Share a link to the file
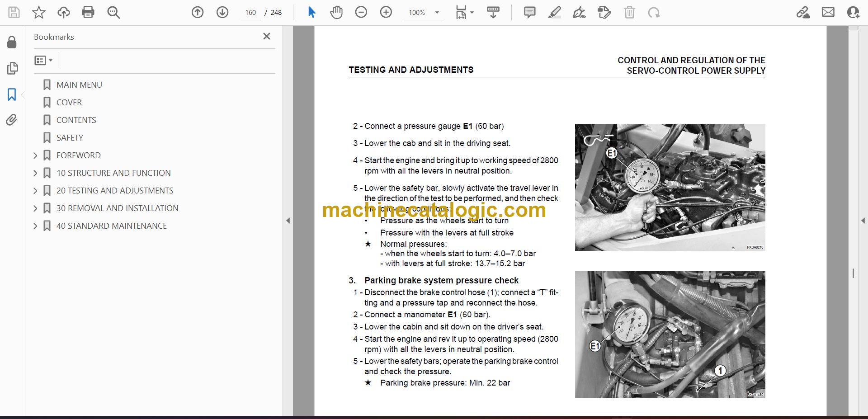868x419 pixels. [x=803, y=12]
